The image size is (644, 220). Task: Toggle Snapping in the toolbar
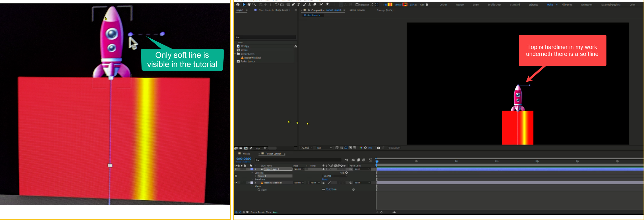[357, 5]
